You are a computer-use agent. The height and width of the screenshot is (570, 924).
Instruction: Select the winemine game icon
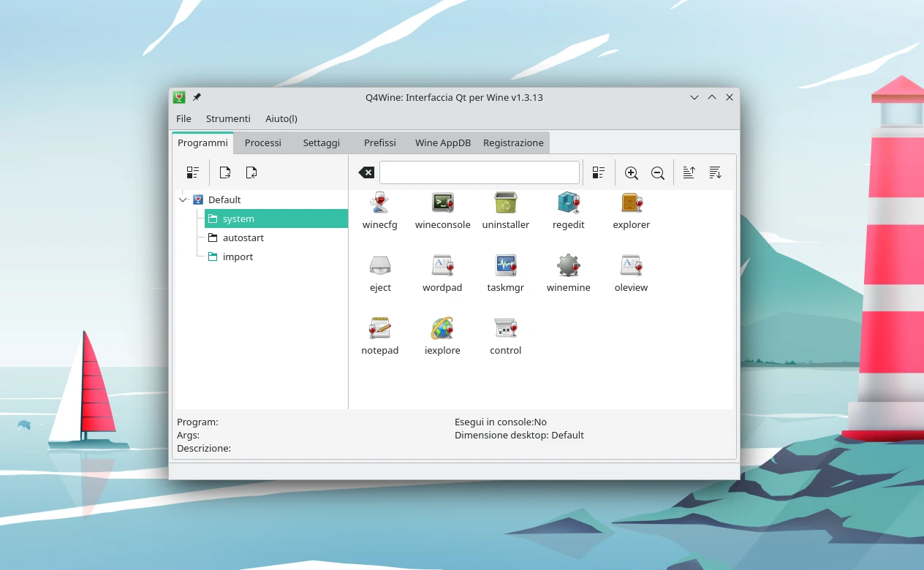tap(568, 266)
